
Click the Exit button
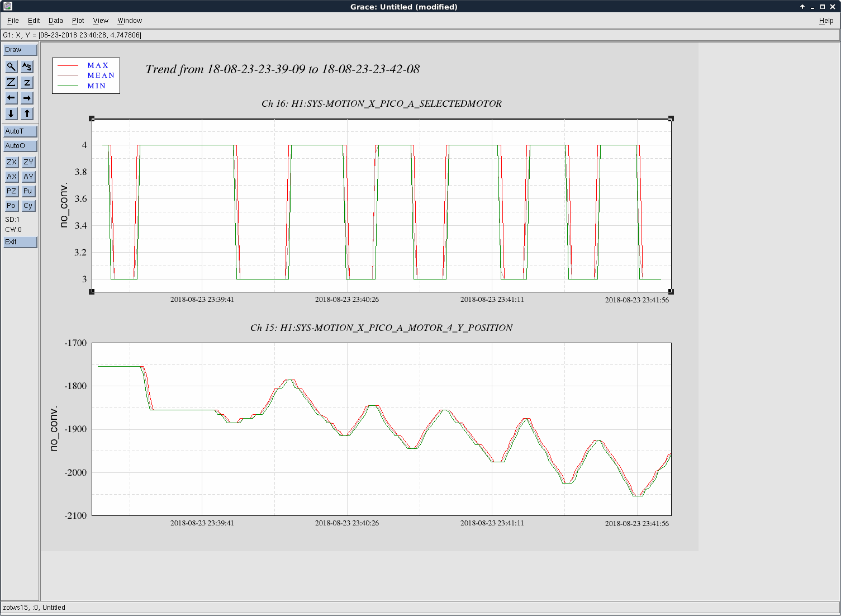[20, 242]
